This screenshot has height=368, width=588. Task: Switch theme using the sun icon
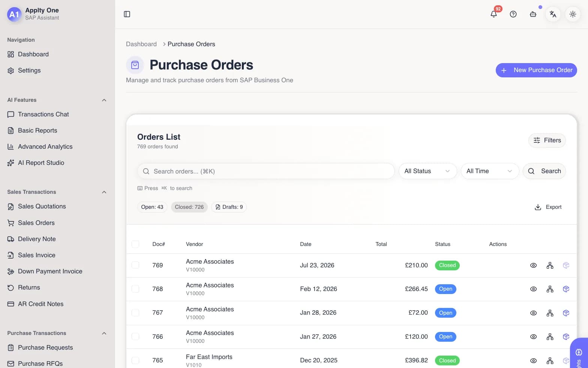pyautogui.click(x=573, y=14)
